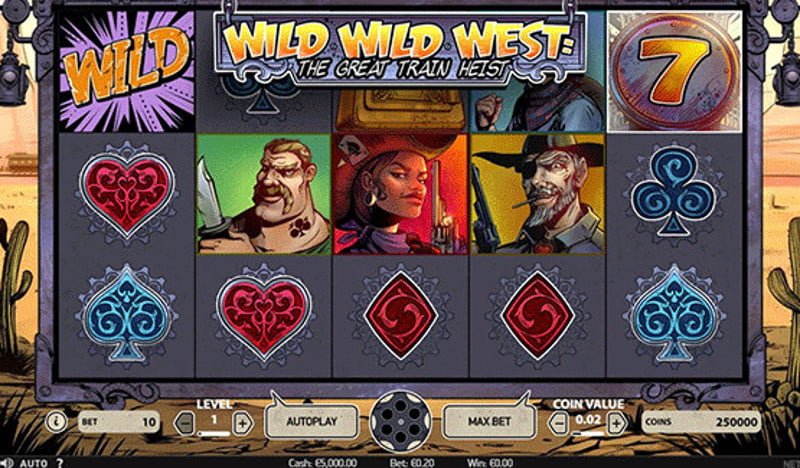Screen dimensions: 800x468
Task: Select the knife-wielding bandit symbol
Action: pos(264,194)
